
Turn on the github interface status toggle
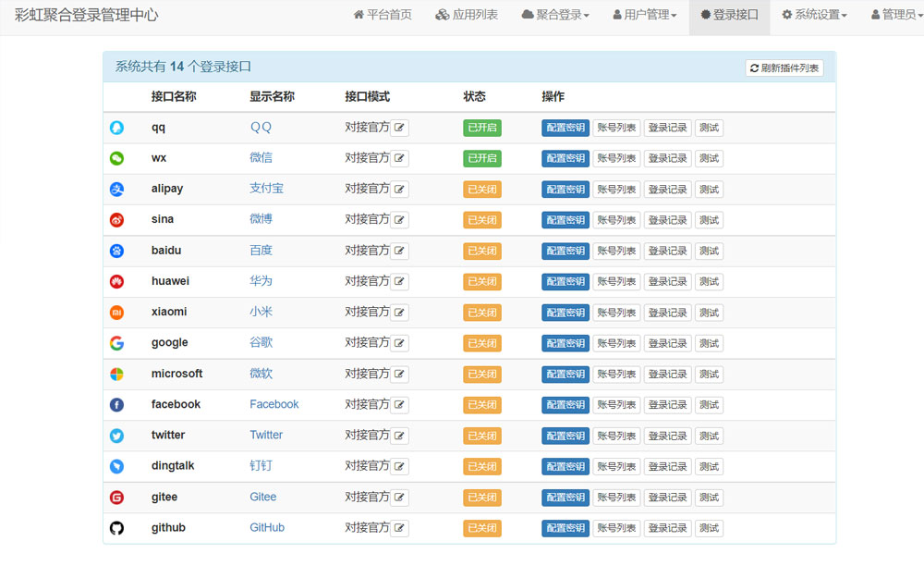pos(481,528)
